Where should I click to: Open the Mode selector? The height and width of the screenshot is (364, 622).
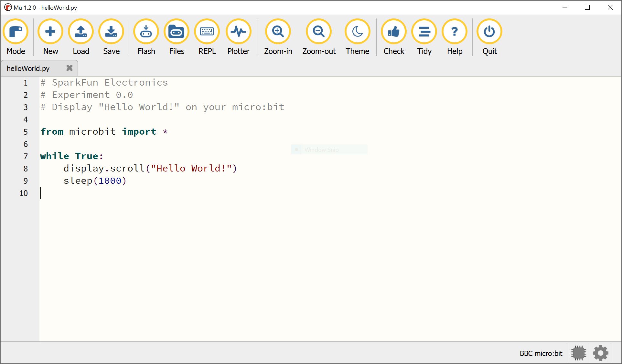16,37
